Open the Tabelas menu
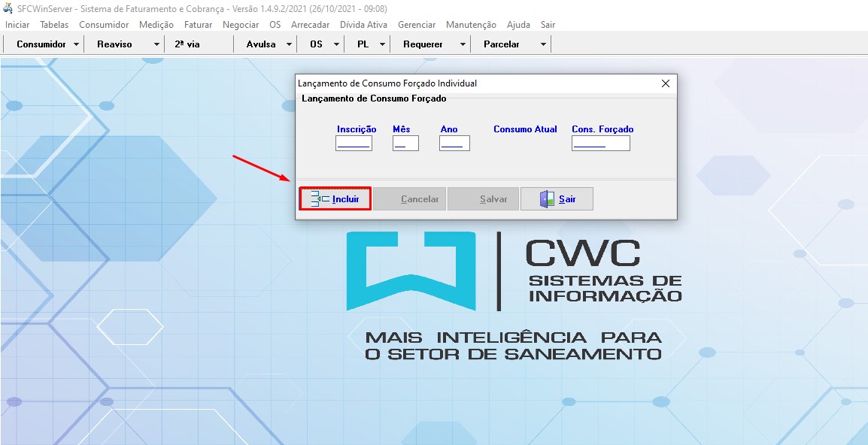The width and height of the screenshot is (868, 445). (54, 25)
